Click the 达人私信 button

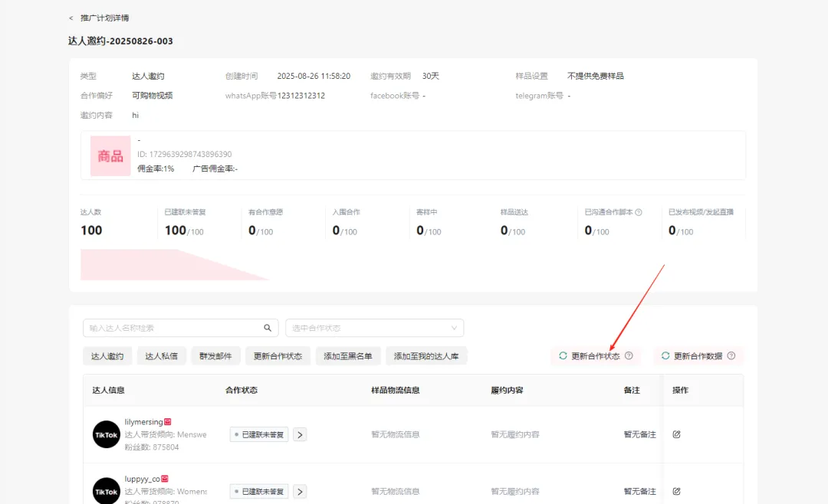click(162, 356)
